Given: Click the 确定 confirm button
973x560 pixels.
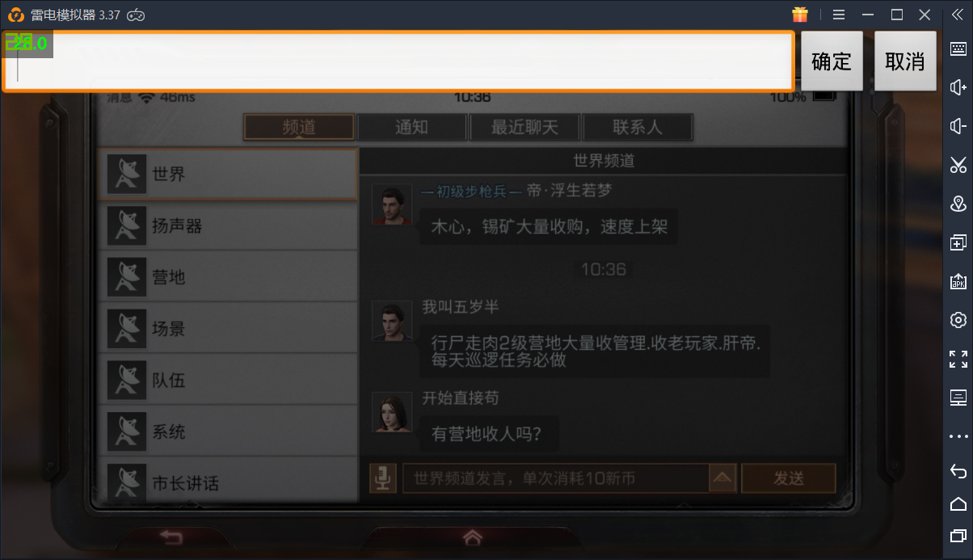Looking at the screenshot, I should 832,61.
